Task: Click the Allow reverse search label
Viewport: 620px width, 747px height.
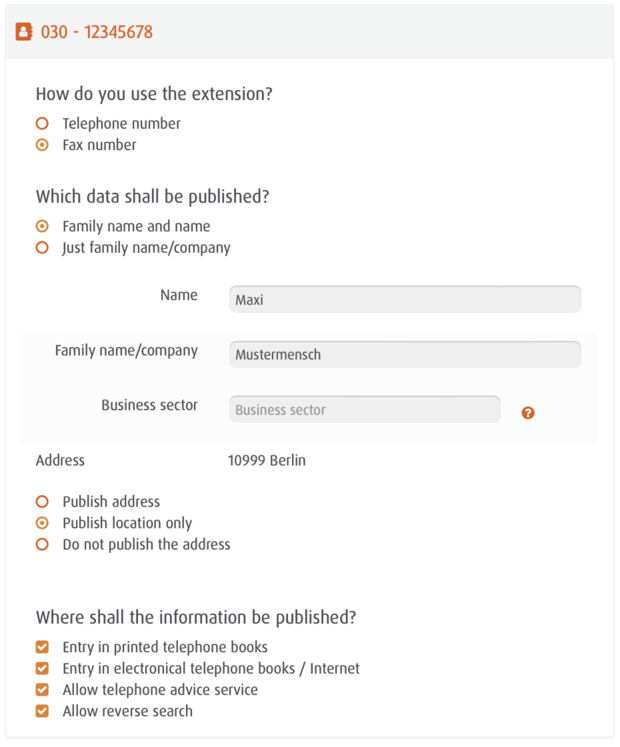Action: [x=127, y=711]
